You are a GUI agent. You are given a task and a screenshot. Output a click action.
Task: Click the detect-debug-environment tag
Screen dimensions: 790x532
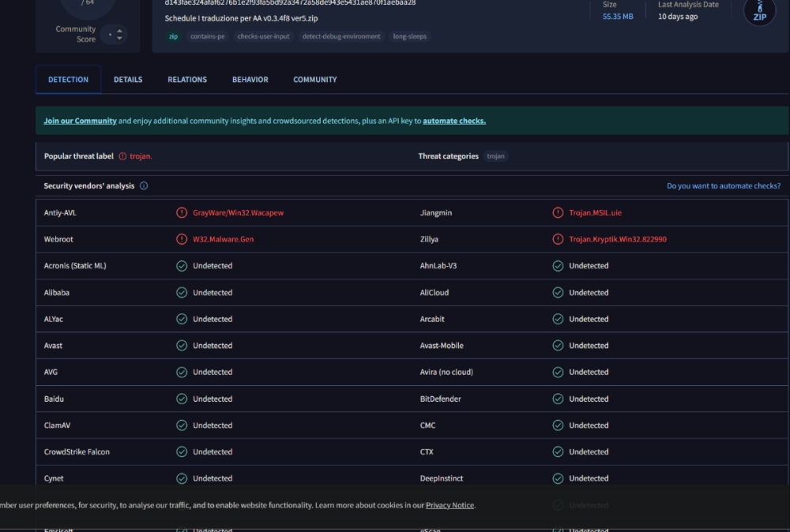pyautogui.click(x=341, y=36)
